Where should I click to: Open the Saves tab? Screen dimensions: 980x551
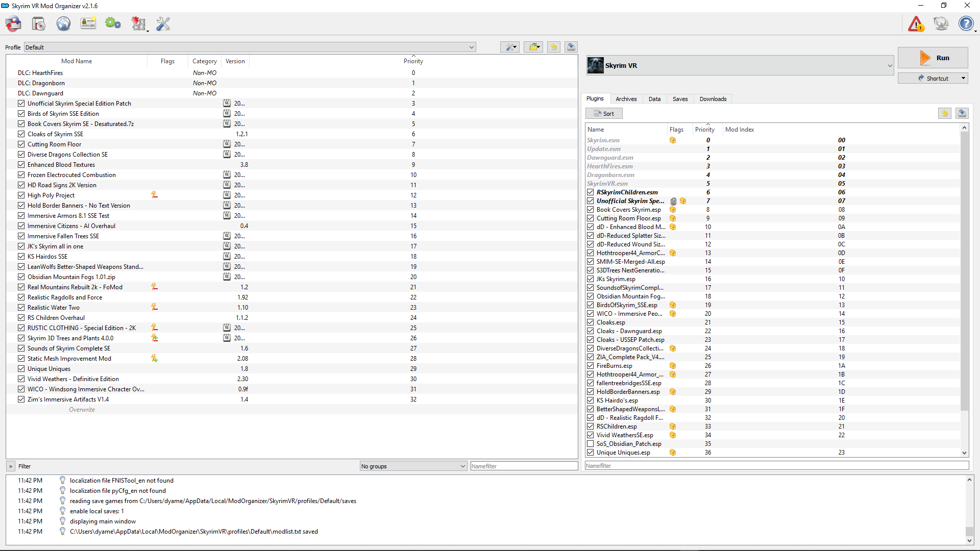click(x=680, y=99)
